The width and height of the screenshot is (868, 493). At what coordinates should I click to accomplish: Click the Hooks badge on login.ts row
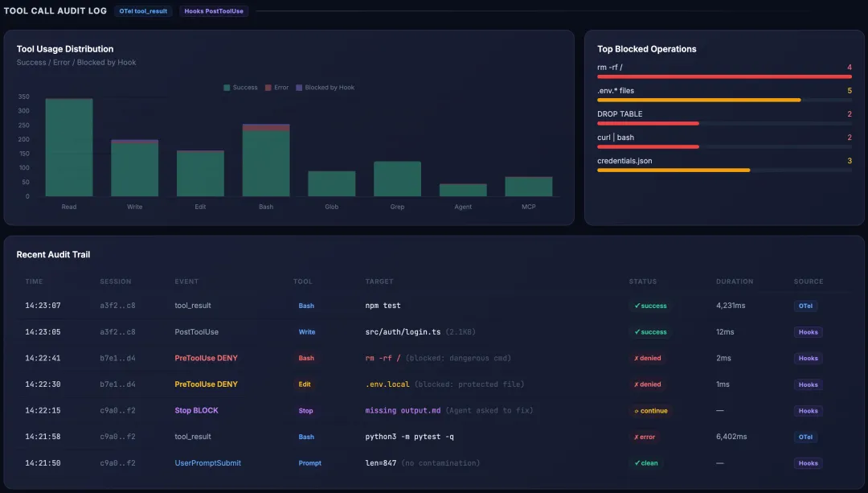tap(809, 332)
